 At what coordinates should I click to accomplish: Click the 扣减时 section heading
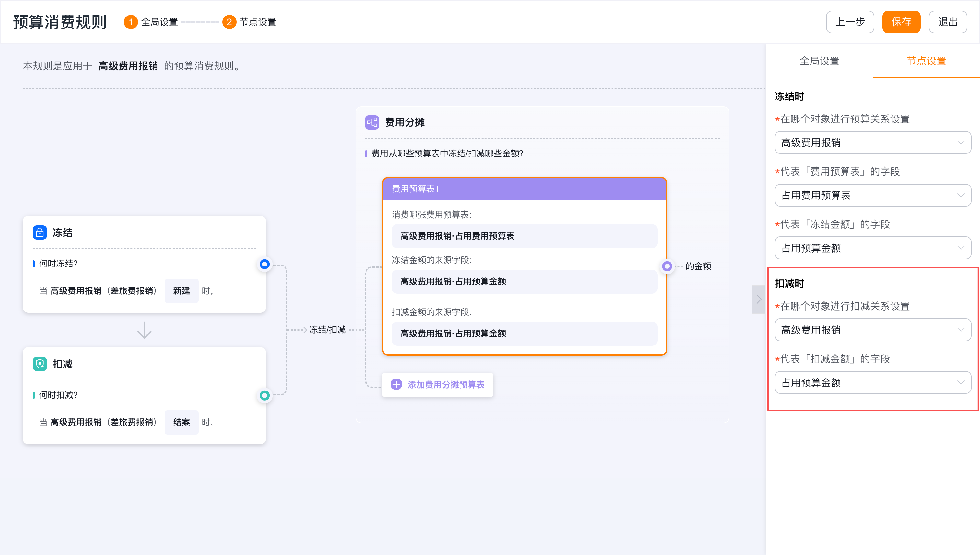pyautogui.click(x=789, y=283)
